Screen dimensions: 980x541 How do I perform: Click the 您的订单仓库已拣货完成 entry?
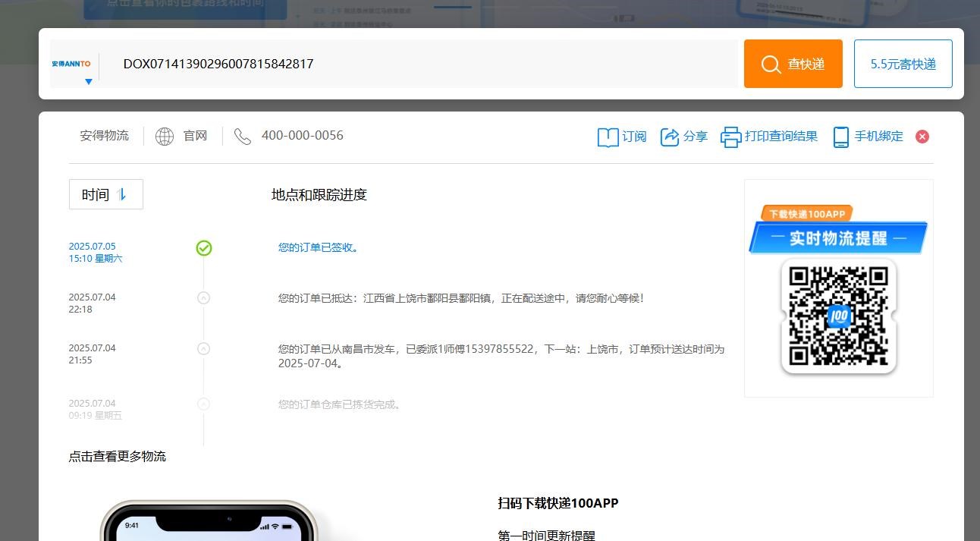(340, 404)
